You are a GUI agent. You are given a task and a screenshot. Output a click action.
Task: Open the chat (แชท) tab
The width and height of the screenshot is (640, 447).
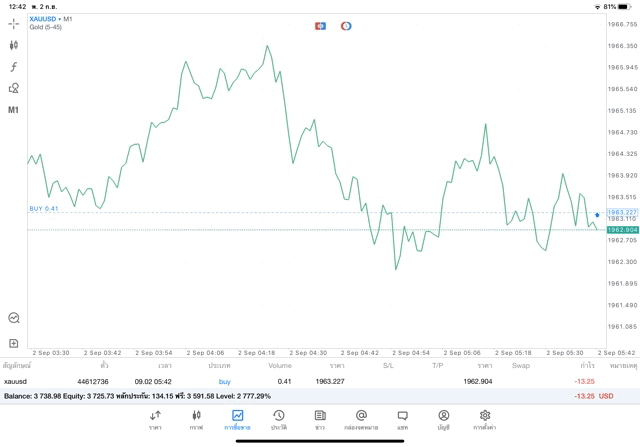pos(402,419)
